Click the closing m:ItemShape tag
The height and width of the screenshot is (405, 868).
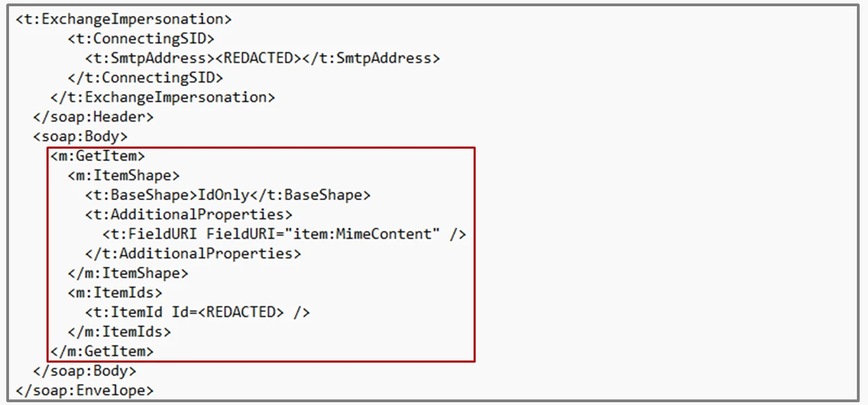[x=128, y=273]
